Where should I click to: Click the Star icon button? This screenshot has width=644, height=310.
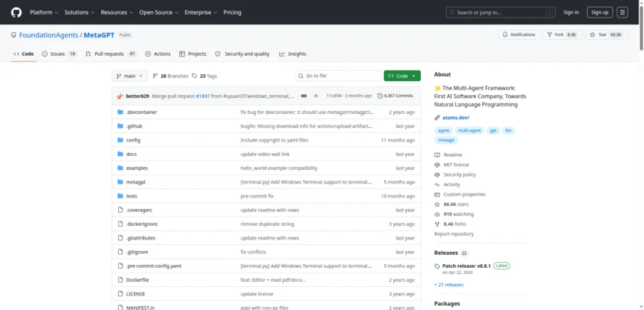point(594,34)
